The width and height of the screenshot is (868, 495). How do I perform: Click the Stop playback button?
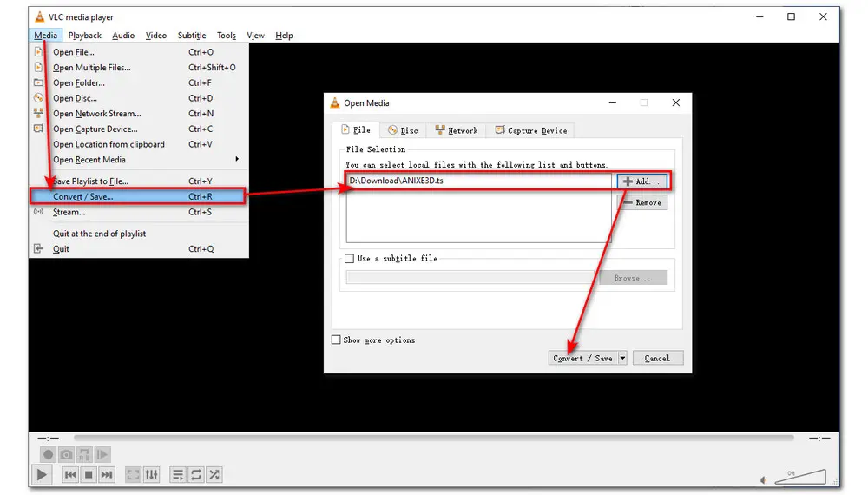tap(89, 474)
